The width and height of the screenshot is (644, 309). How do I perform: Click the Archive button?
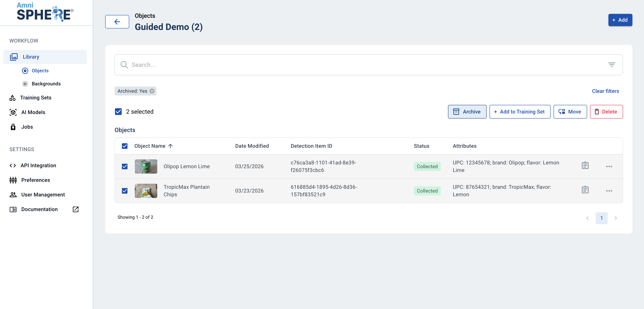click(467, 111)
